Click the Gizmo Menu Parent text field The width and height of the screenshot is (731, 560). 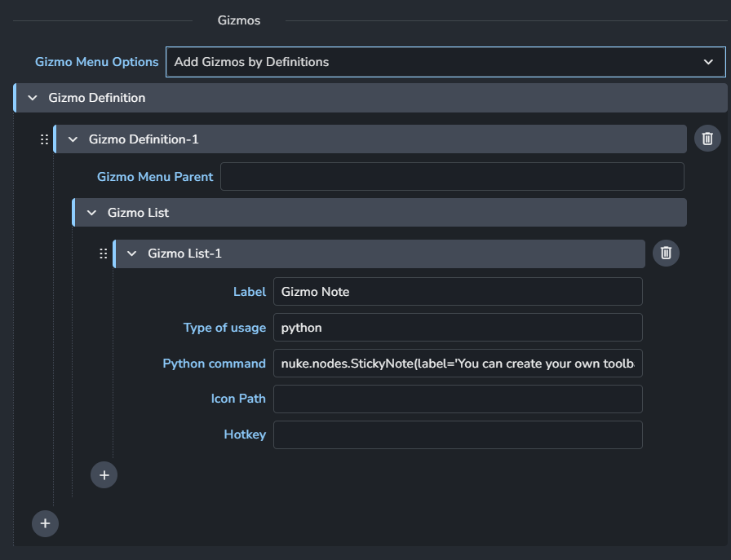(451, 176)
